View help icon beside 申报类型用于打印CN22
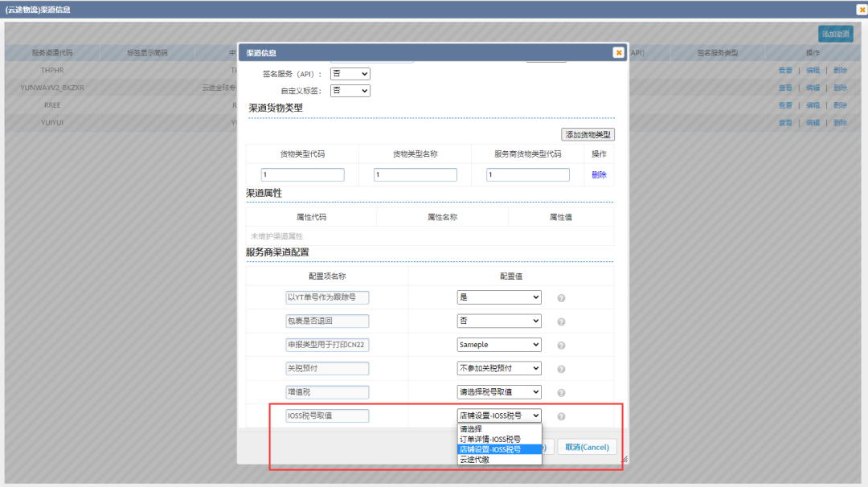Viewport: 868px width, 487px height. 561,344
